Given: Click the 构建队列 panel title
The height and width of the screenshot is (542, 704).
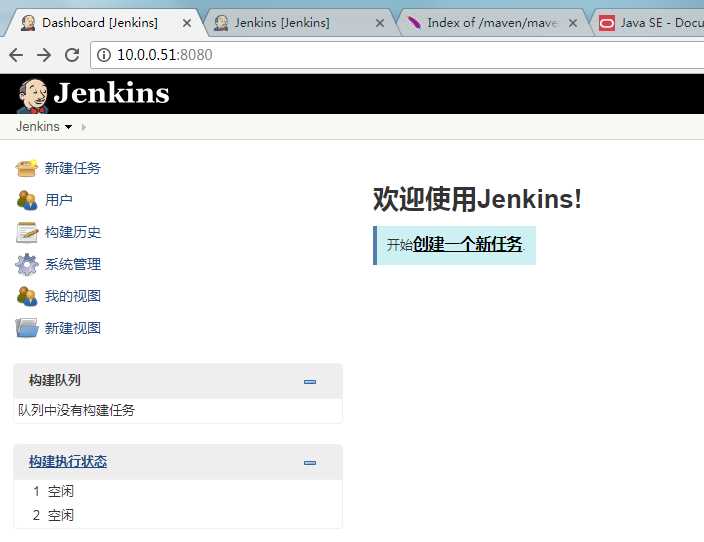Looking at the screenshot, I should pyautogui.click(x=54, y=380).
